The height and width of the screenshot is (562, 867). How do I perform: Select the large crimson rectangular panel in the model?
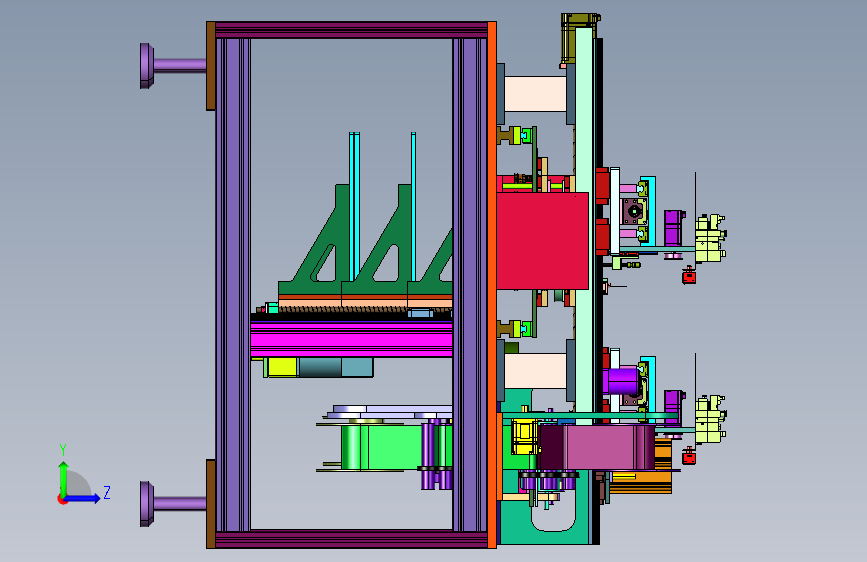[542, 241]
